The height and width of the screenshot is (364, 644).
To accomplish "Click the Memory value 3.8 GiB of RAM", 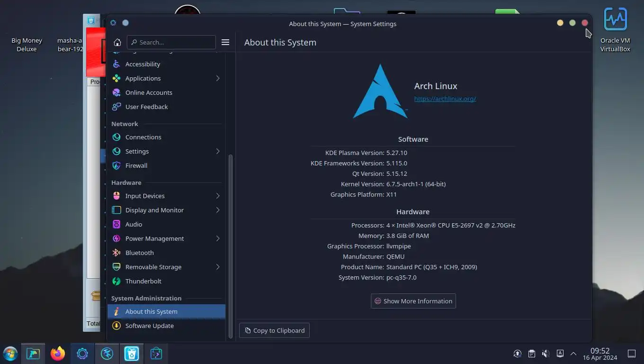I will (x=408, y=236).
